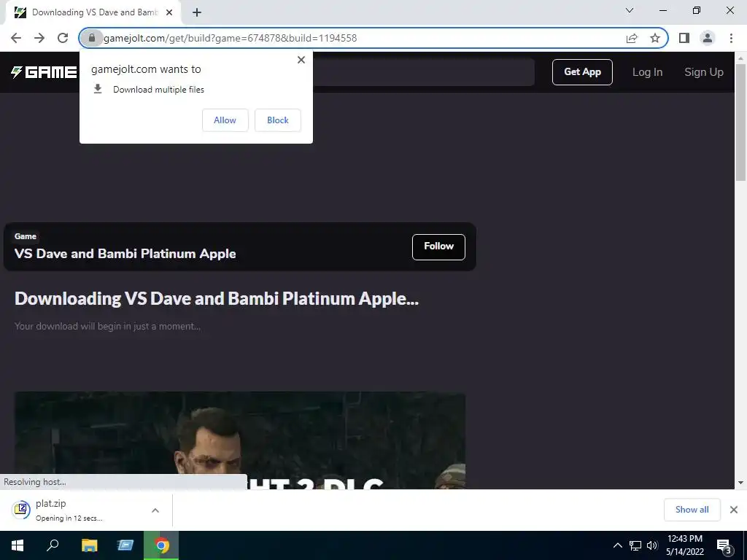Follow VS Dave and Bambi Platinum Apple
The width and height of the screenshot is (747, 560).
coord(438,246)
